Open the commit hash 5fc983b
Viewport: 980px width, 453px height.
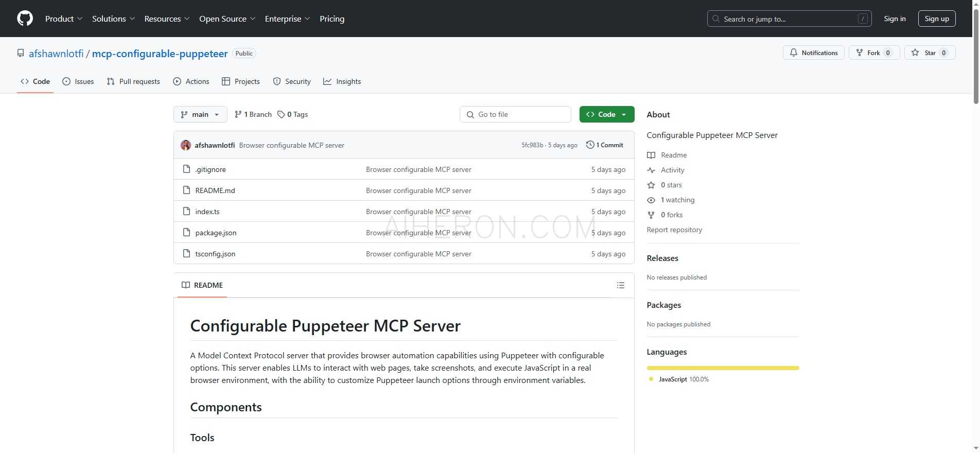pos(532,145)
